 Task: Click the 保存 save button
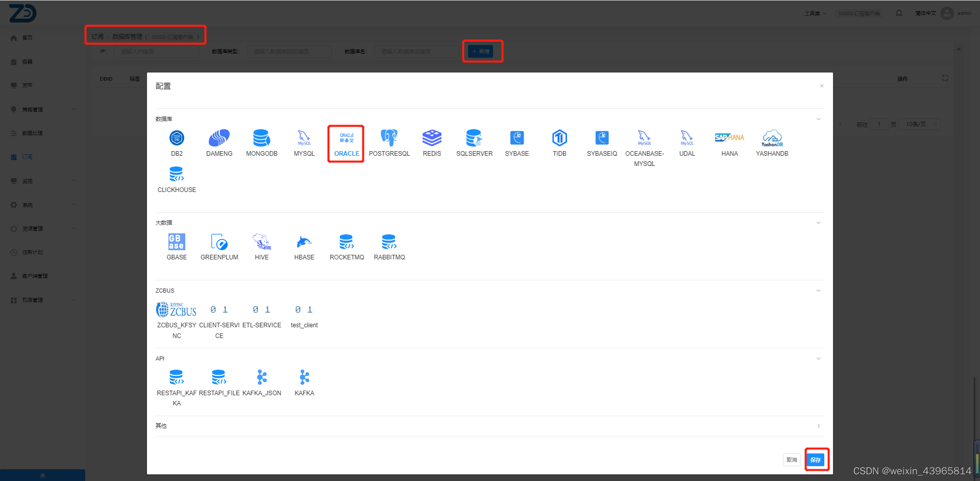click(816, 460)
